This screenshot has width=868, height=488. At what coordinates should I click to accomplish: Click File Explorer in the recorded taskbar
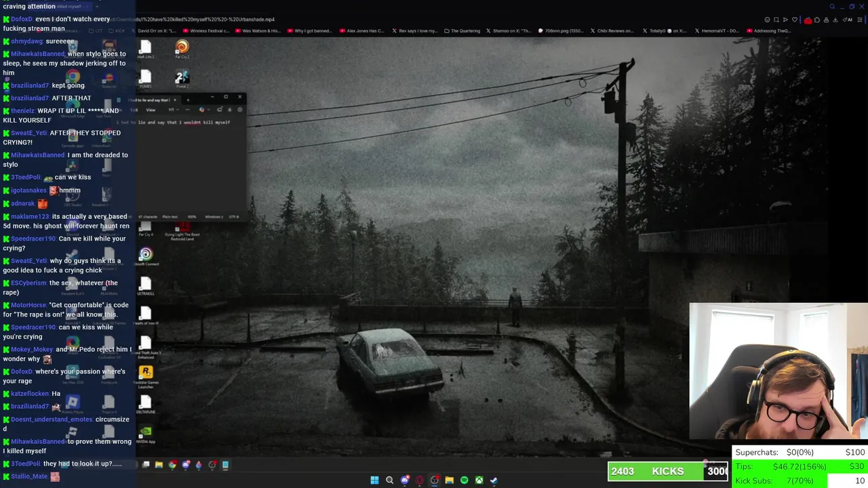click(x=159, y=465)
